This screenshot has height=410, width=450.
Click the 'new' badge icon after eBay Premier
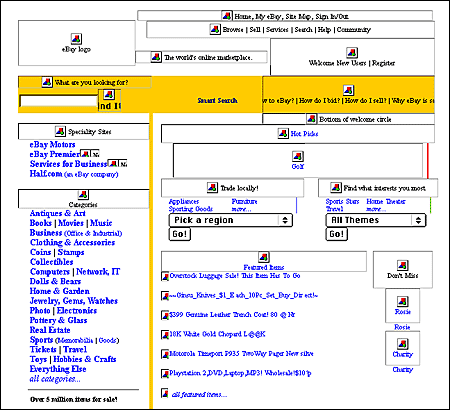coord(90,154)
